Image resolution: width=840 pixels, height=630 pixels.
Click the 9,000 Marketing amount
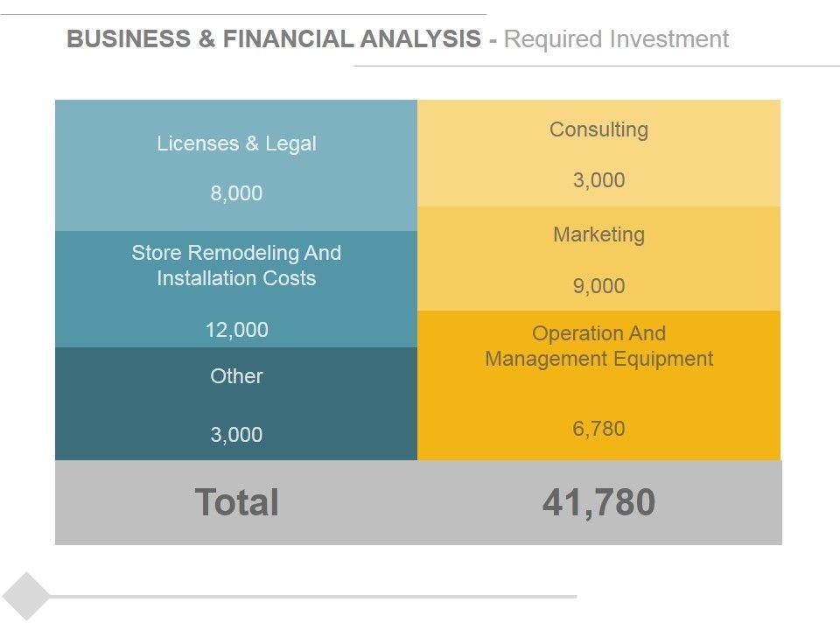point(598,286)
